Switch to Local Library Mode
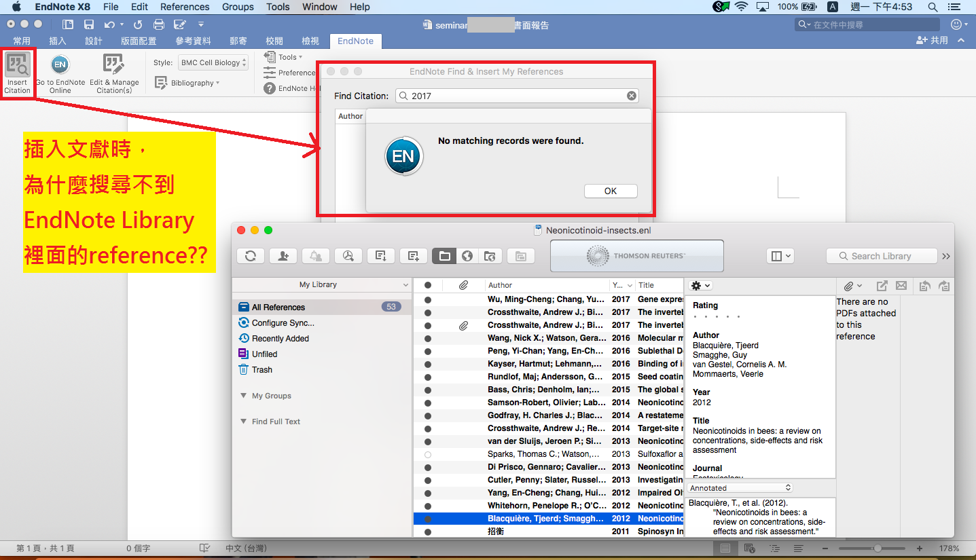 (x=444, y=256)
